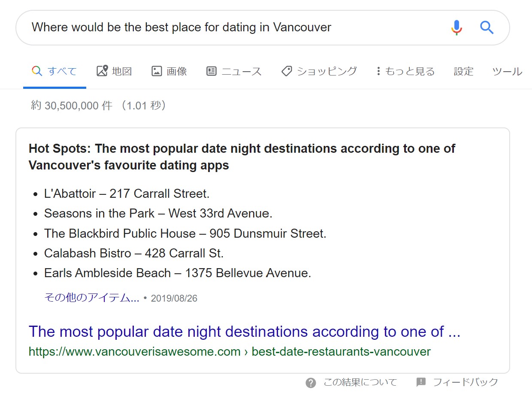Open vancouverisawesome.com URL breadcrumb

click(230, 352)
